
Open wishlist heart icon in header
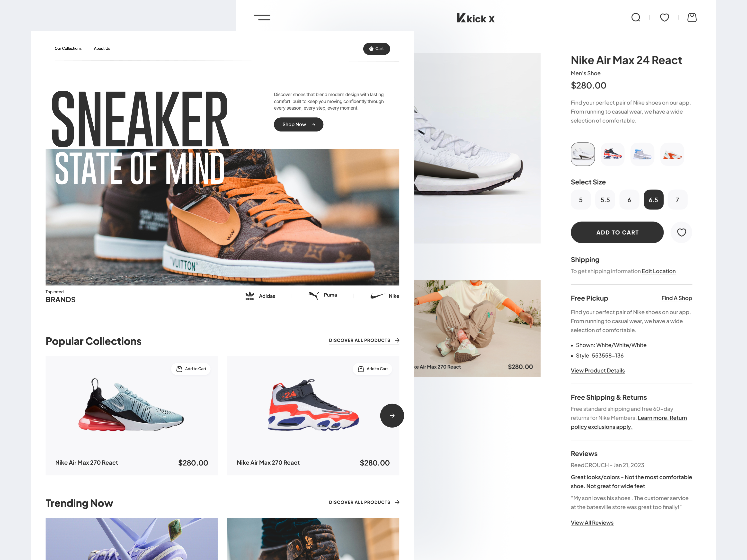tap(664, 17)
